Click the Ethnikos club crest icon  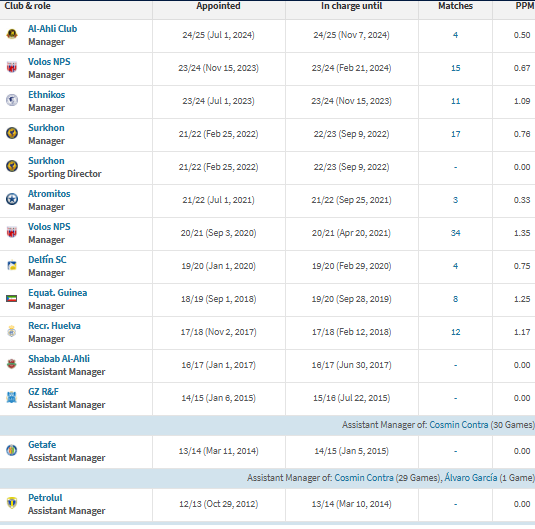tap(12, 100)
